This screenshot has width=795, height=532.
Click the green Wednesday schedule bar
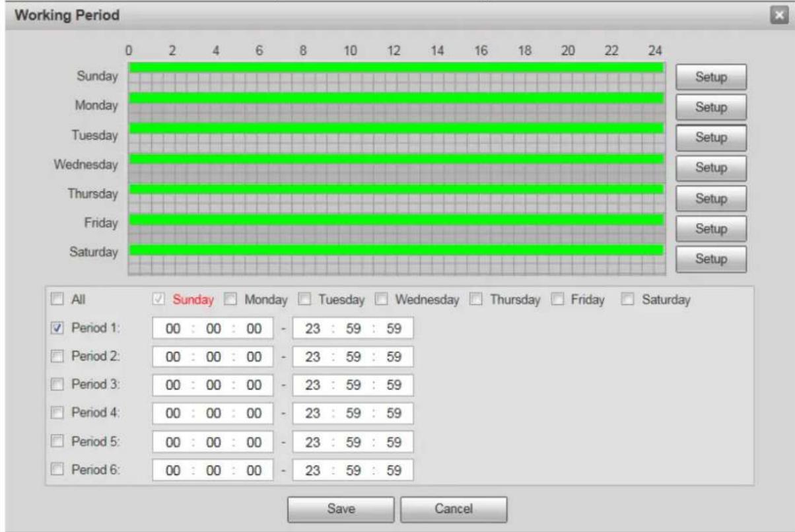396,158
